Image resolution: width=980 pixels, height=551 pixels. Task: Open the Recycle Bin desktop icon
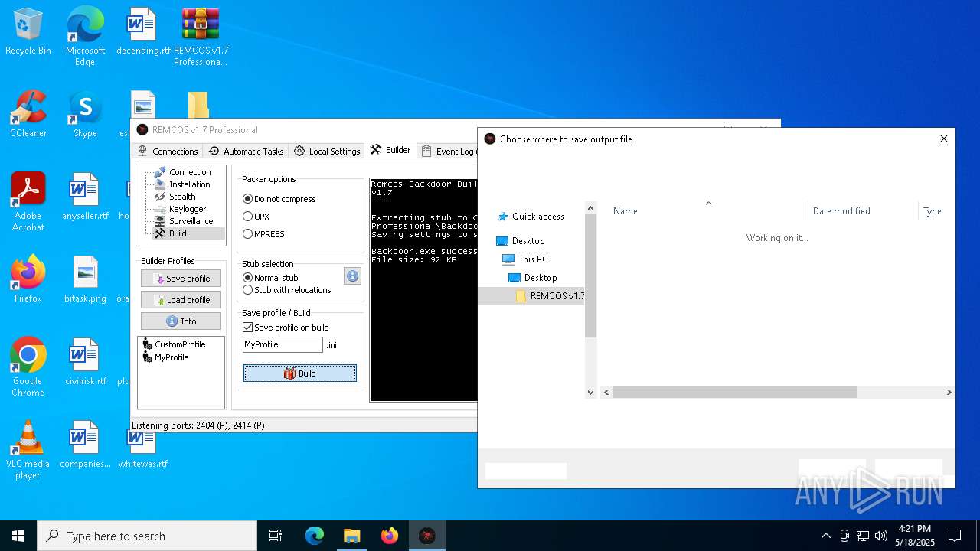tap(28, 32)
